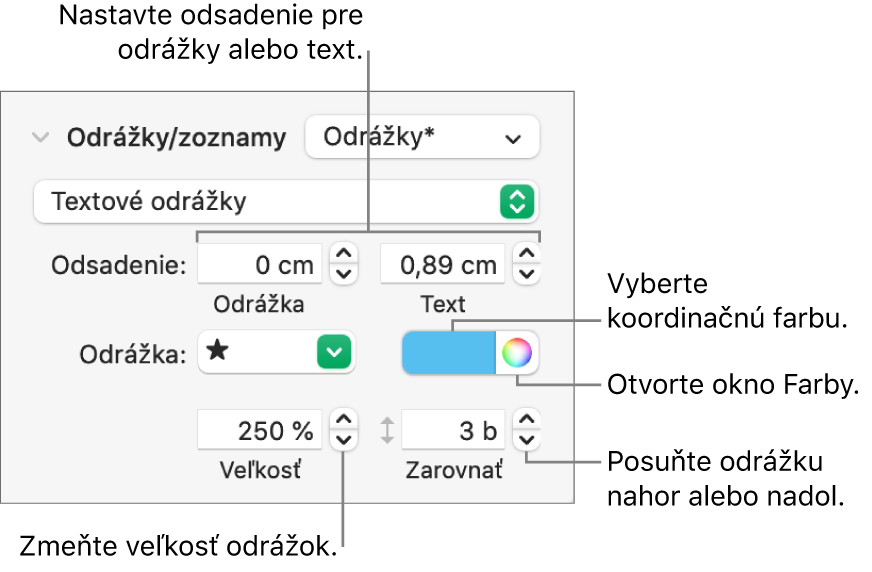Collapse the Odrážky/zoznamy section
The height and width of the screenshot is (572, 872).
pos(40,138)
